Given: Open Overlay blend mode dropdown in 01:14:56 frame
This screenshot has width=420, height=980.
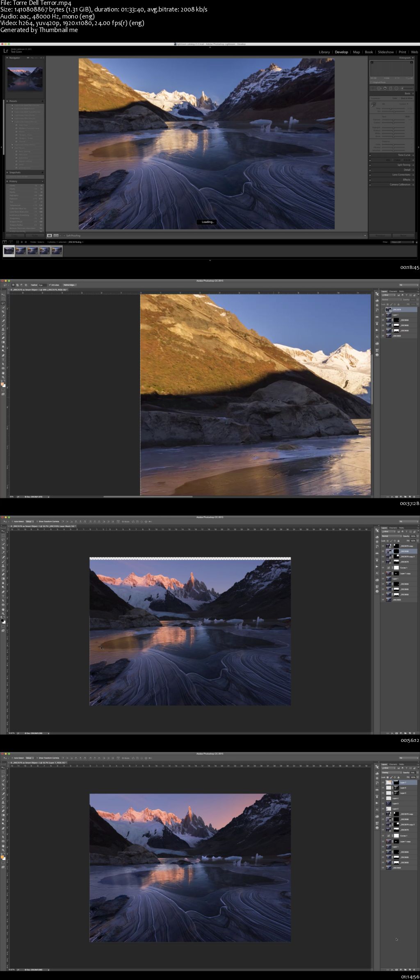Looking at the screenshot, I should pyautogui.click(x=392, y=773).
